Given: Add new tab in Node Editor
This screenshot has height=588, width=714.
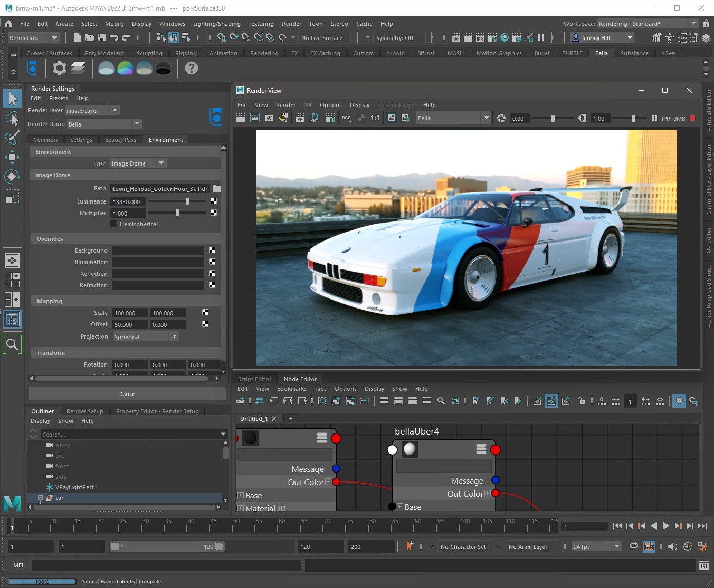Looking at the screenshot, I should pos(290,418).
